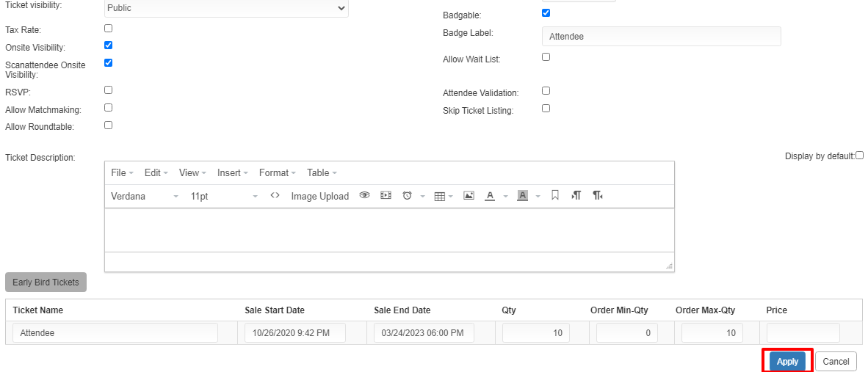The image size is (868, 372).
Task: Open the Format menu in editor
Action: [278, 173]
